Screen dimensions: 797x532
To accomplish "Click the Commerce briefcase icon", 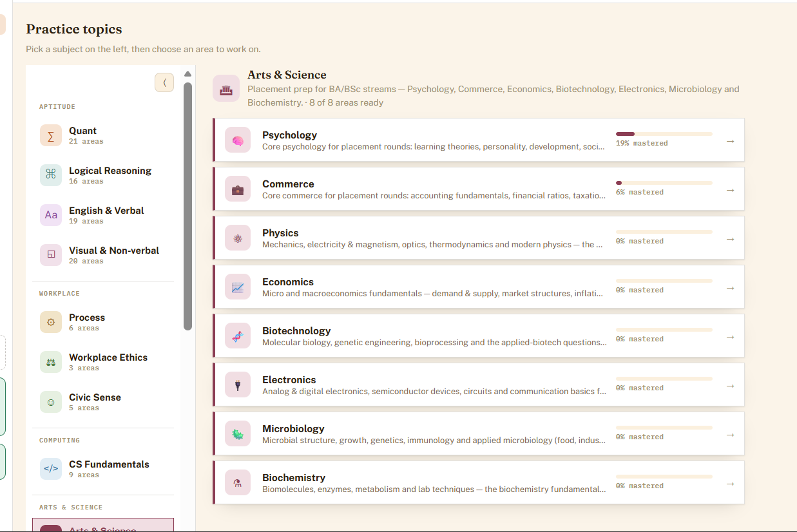I will (x=238, y=189).
